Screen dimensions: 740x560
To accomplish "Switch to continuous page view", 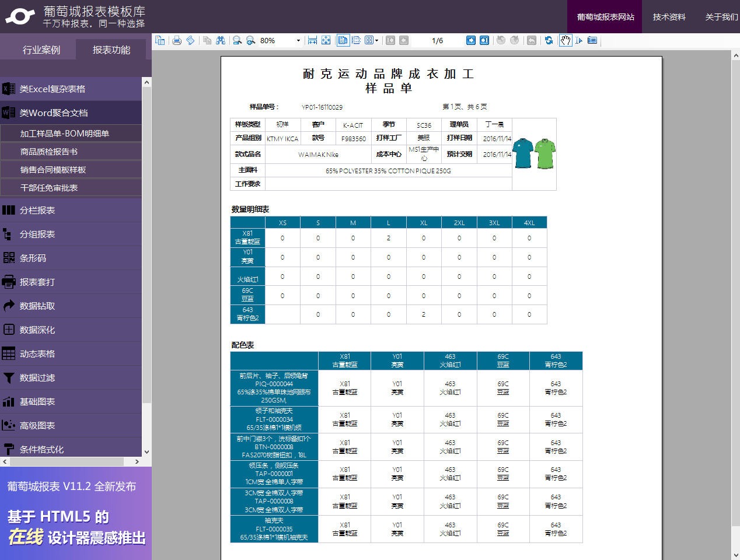I will [356, 40].
